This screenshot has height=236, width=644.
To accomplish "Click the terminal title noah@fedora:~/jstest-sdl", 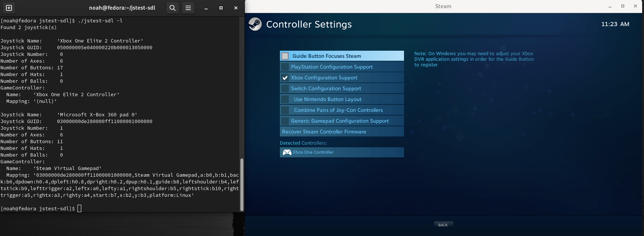I will coord(122,8).
